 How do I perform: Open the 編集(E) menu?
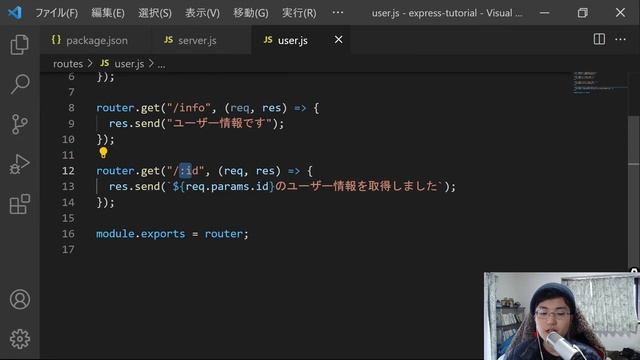coord(108,13)
